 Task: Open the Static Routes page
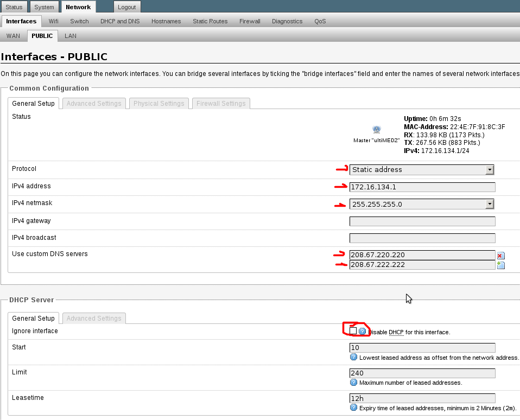pos(210,21)
